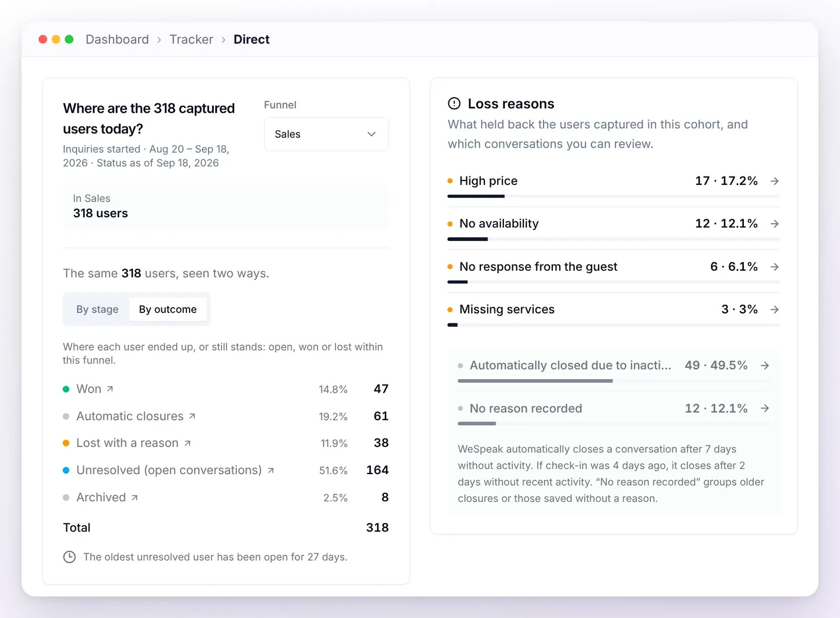Open the arrow next to Missing services
This screenshot has height=618, width=840.
point(774,310)
